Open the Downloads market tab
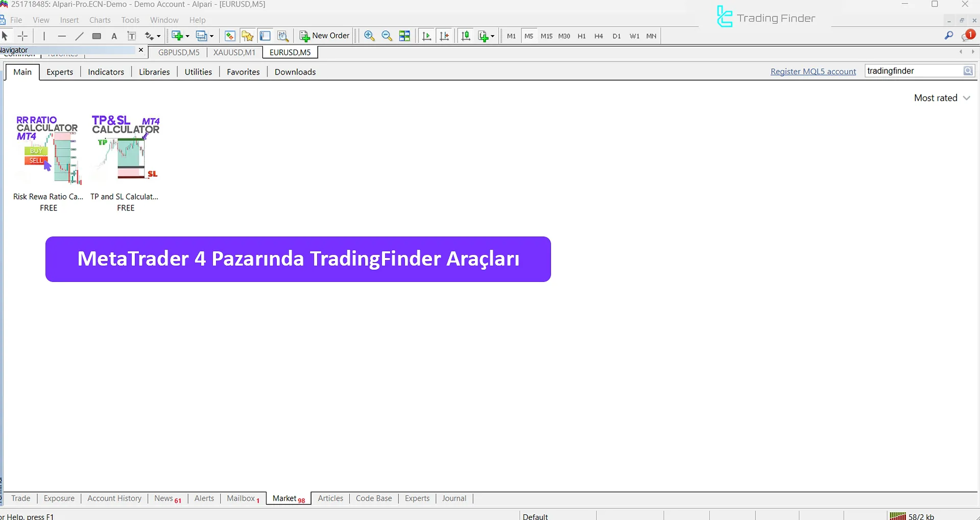 pyautogui.click(x=295, y=72)
